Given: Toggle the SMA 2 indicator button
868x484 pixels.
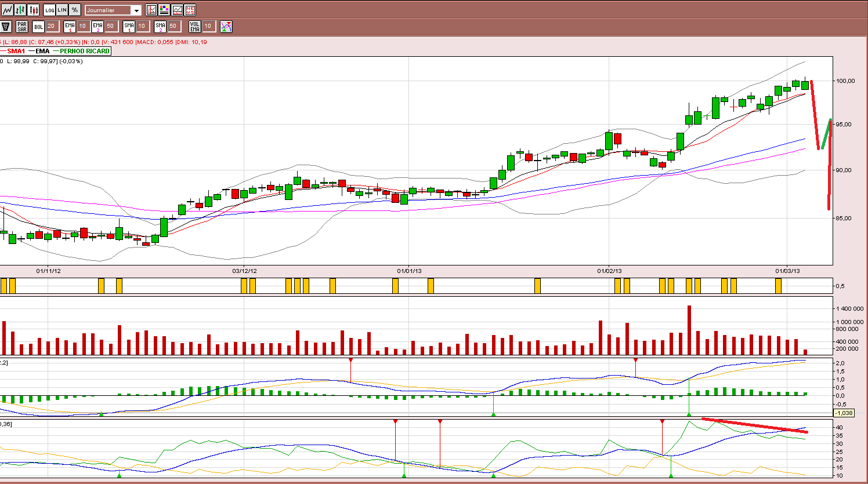Looking at the screenshot, I should pyautogui.click(x=160, y=26).
